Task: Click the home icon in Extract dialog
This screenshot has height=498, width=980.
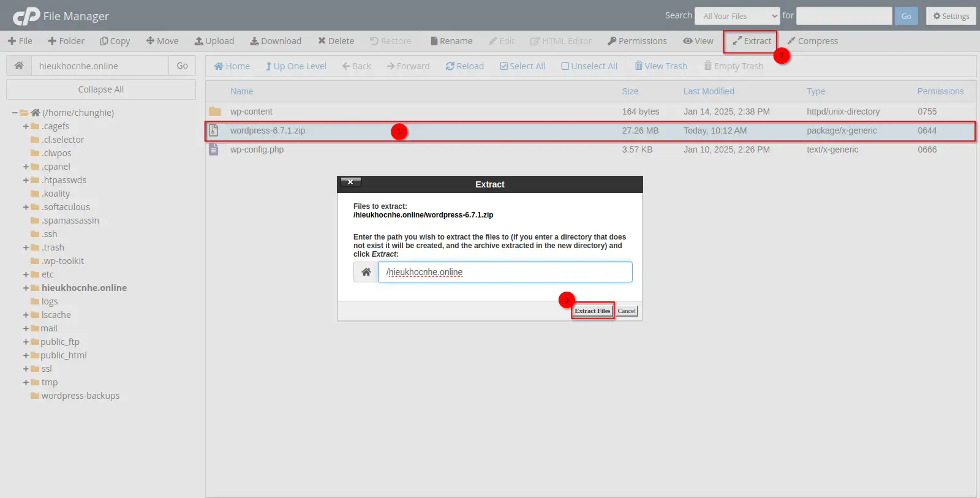Action: point(366,272)
